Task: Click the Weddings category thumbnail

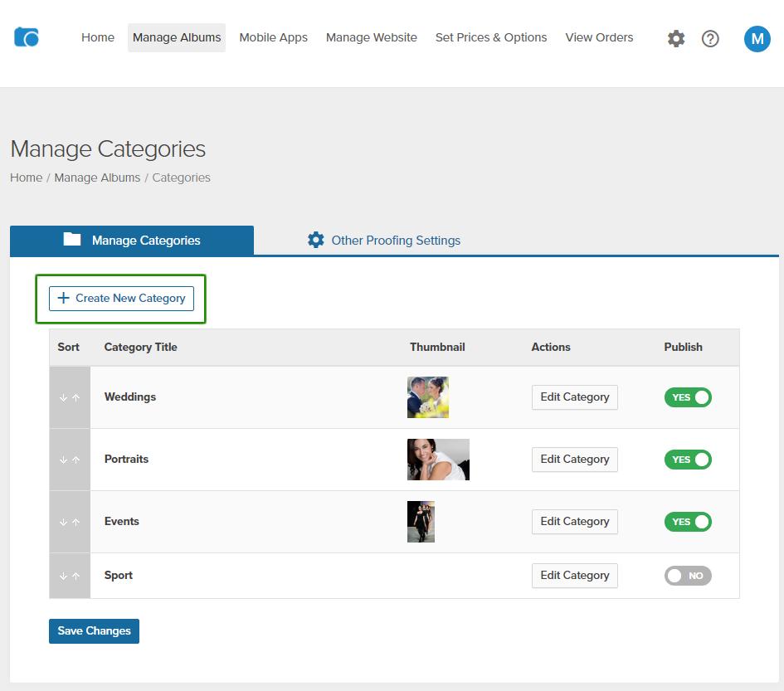Action: coord(428,397)
